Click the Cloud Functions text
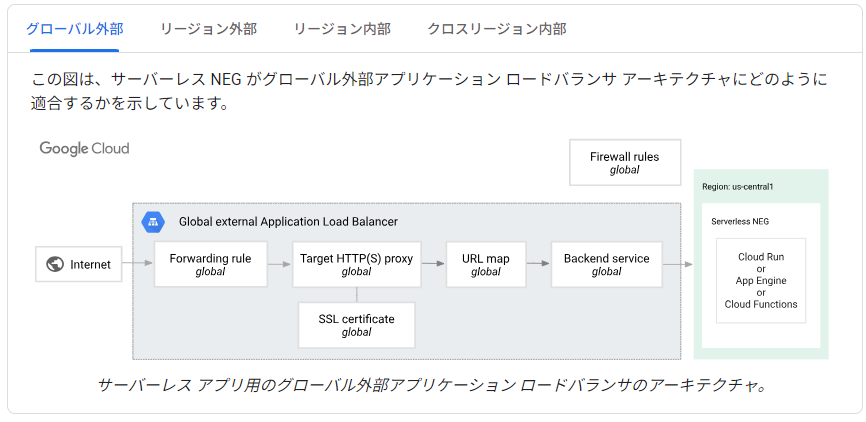Viewport: 866px width, 422px height. [x=761, y=304]
